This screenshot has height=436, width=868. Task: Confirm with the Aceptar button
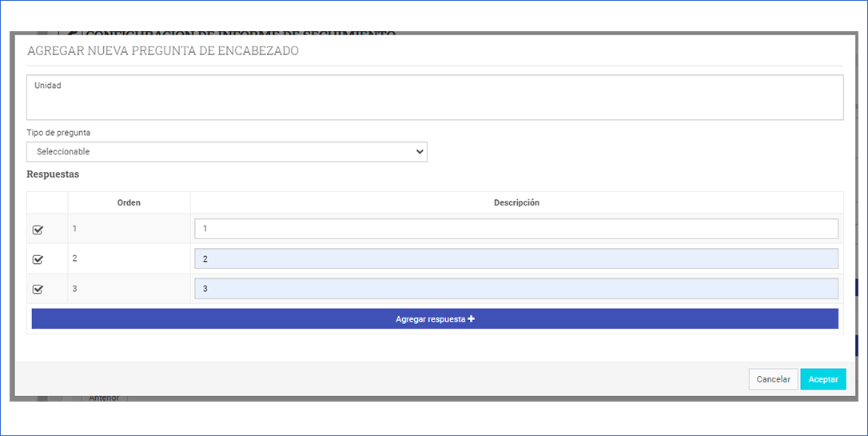pyautogui.click(x=822, y=379)
